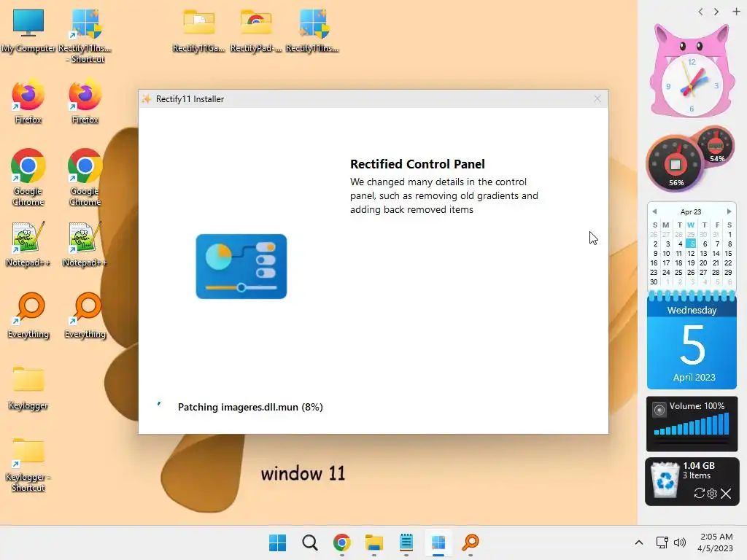Click the control panel illustration in installer
Viewport: 747px width, 560px height.
[x=241, y=266]
